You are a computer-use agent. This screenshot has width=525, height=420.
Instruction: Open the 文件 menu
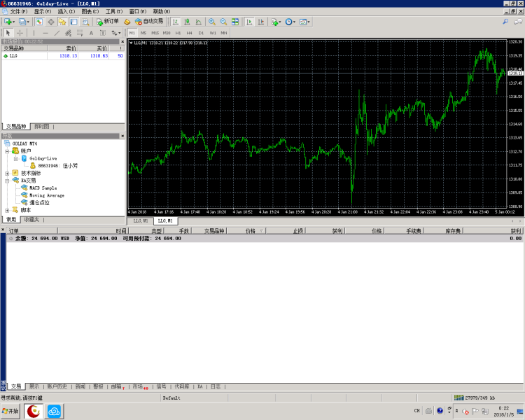18,11
